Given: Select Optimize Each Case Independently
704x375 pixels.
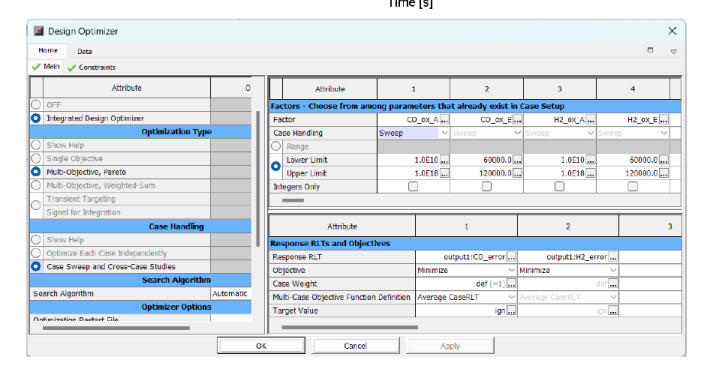Looking at the screenshot, I should pyautogui.click(x=36, y=253).
